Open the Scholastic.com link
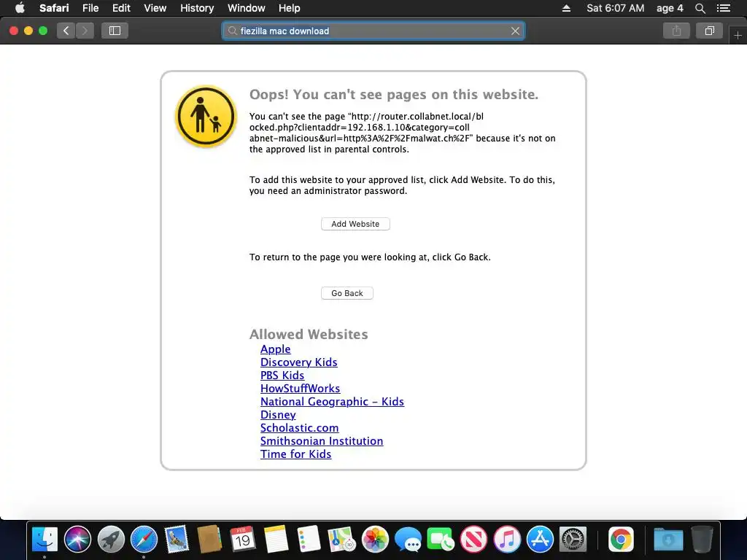This screenshot has width=747, height=560. coord(299,427)
